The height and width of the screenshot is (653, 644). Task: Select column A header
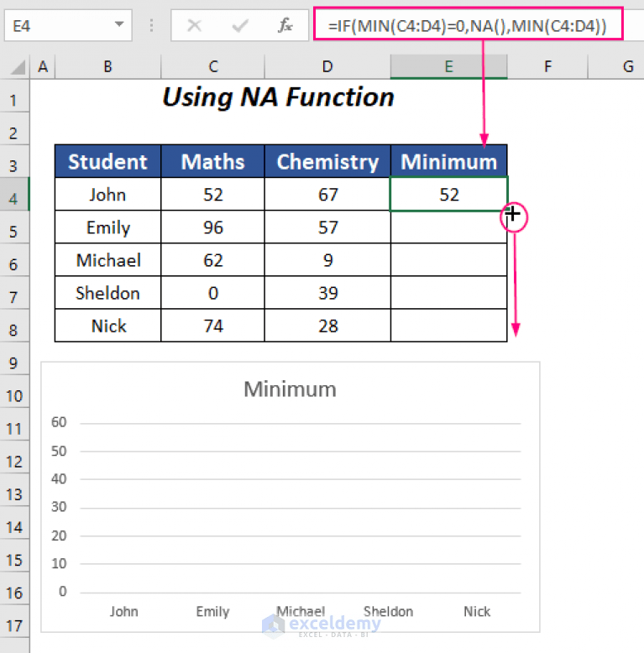tap(43, 66)
